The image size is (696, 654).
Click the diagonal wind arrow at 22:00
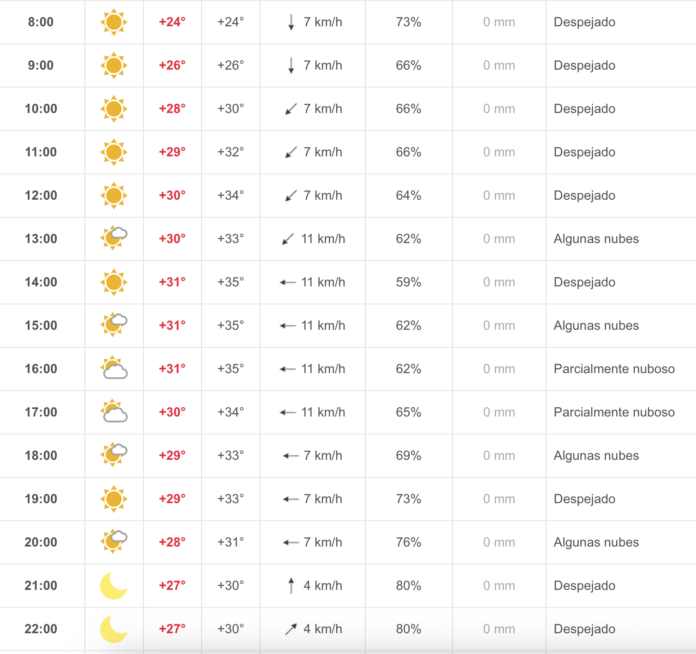pos(291,629)
